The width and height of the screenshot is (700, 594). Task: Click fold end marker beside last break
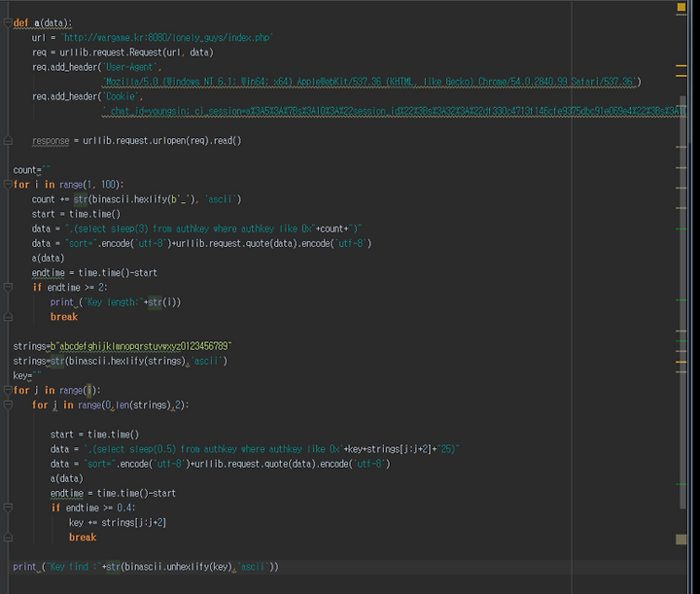tap(8, 538)
